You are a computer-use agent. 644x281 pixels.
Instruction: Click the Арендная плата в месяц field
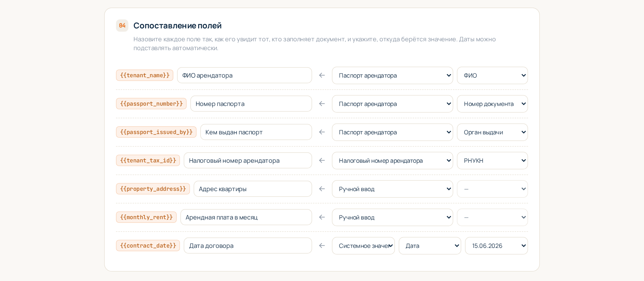246,217
